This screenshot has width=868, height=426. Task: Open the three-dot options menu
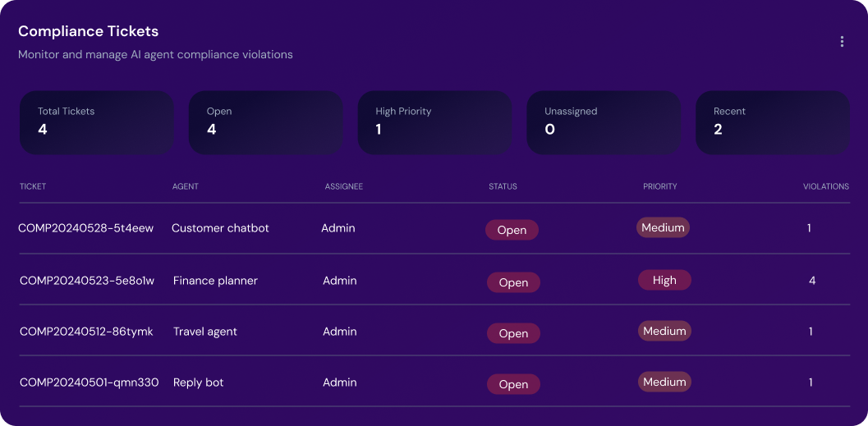coord(842,42)
